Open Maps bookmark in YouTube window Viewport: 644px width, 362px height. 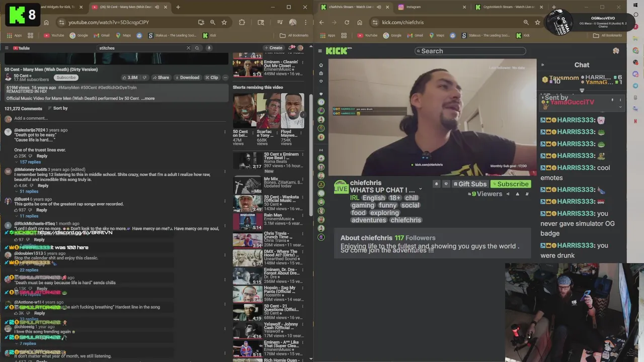[123, 35]
